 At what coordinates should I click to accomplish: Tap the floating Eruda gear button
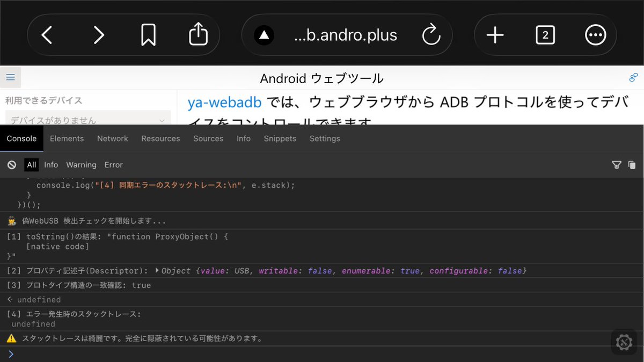(624, 342)
